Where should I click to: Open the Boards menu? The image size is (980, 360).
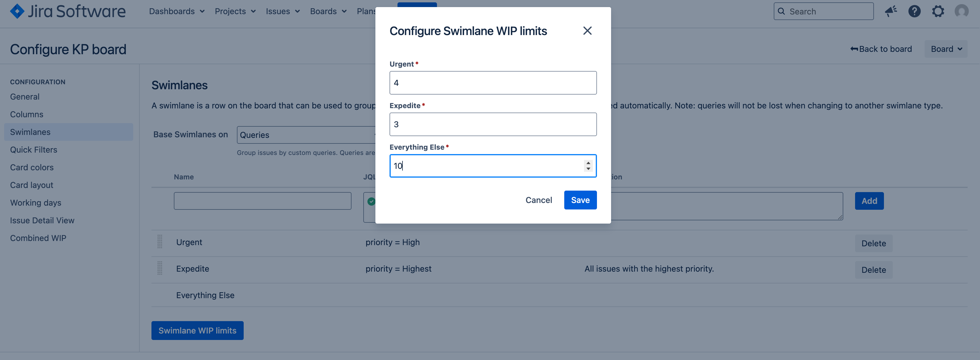pyautogui.click(x=328, y=11)
